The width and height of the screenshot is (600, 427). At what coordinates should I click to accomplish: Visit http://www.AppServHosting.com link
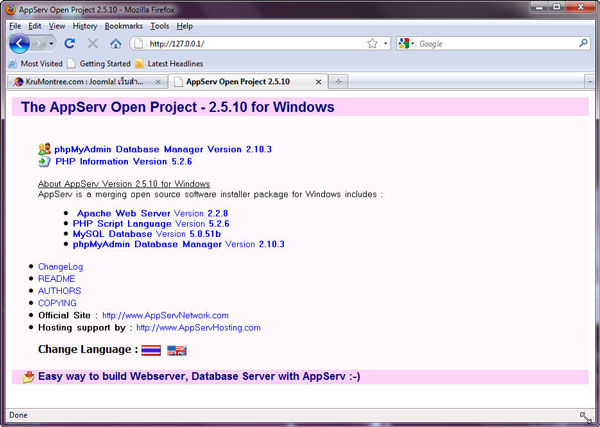click(198, 328)
